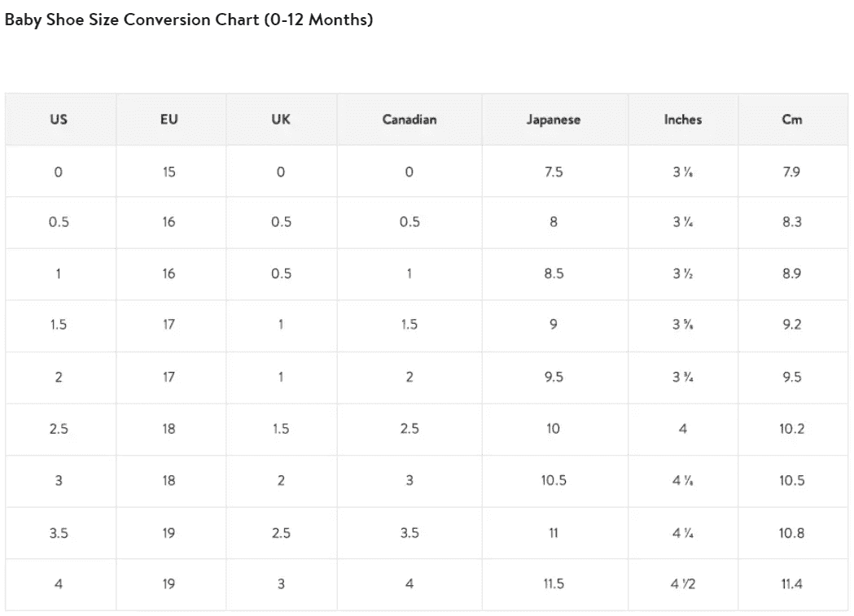Click the Canadian column header
The width and height of the screenshot is (854, 616).
(409, 119)
